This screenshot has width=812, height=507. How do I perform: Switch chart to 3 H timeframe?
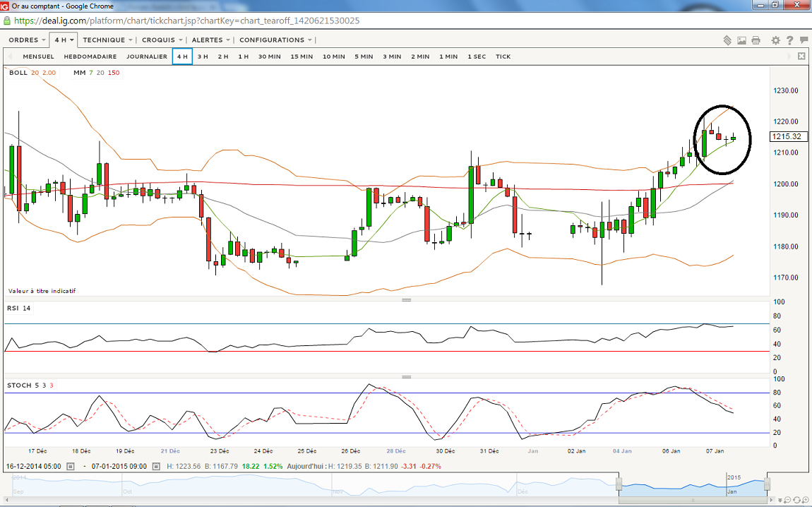(x=203, y=56)
